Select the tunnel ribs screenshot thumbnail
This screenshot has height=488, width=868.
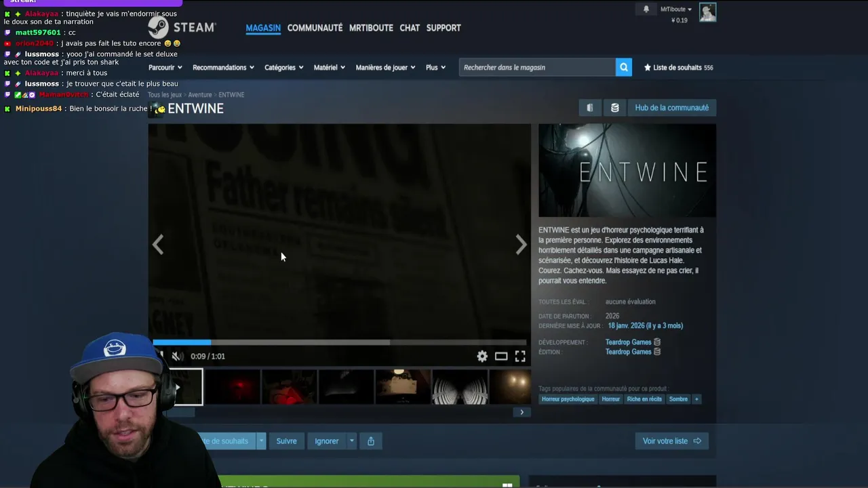click(460, 387)
